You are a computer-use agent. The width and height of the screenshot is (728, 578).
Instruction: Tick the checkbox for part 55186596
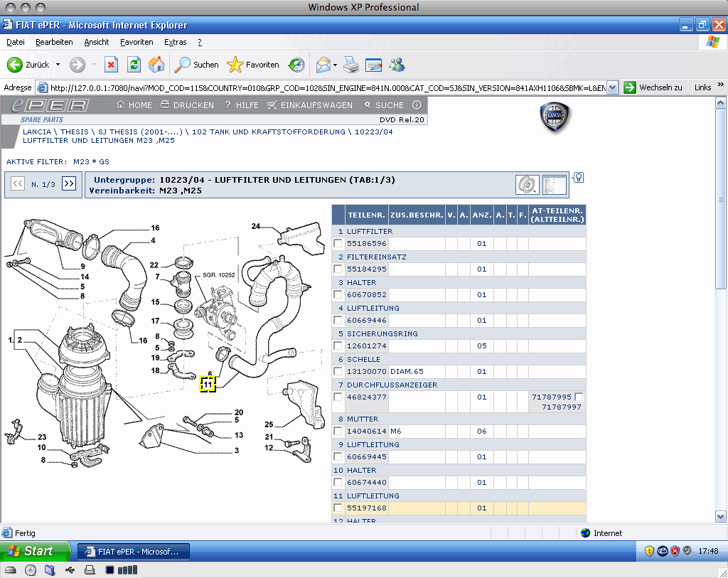[x=338, y=243]
